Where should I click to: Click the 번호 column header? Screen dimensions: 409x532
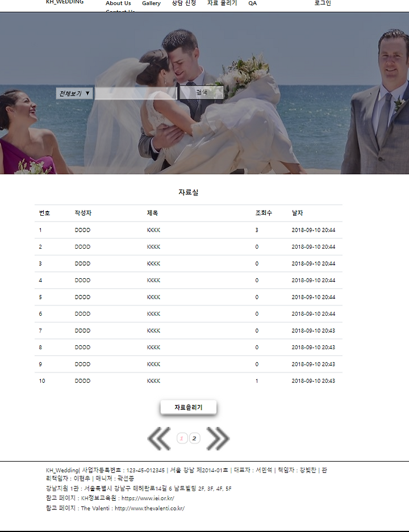click(x=44, y=213)
